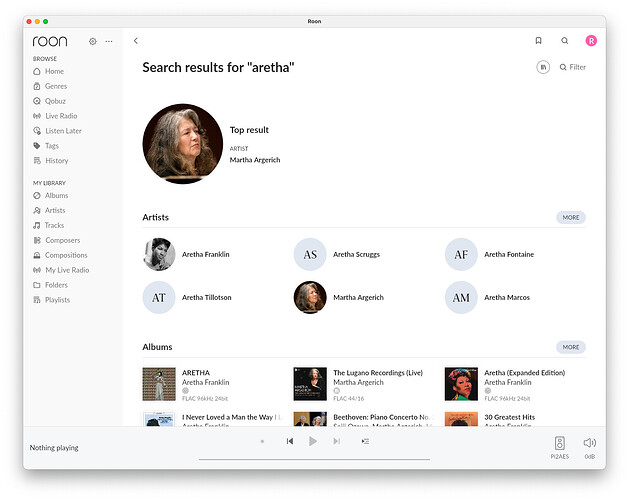The height and width of the screenshot is (500, 629).
Task: Open the bookmarks icon
Action: point(538,41)
